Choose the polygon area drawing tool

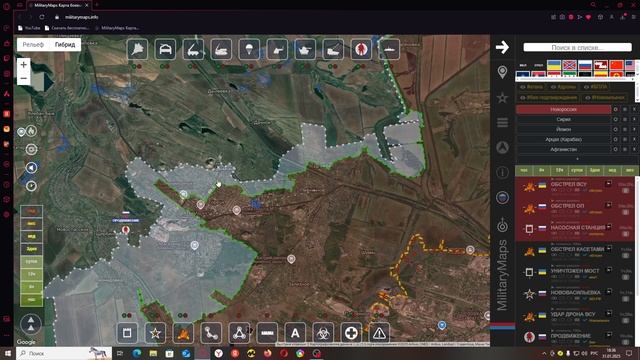click(x=239, y=333)
